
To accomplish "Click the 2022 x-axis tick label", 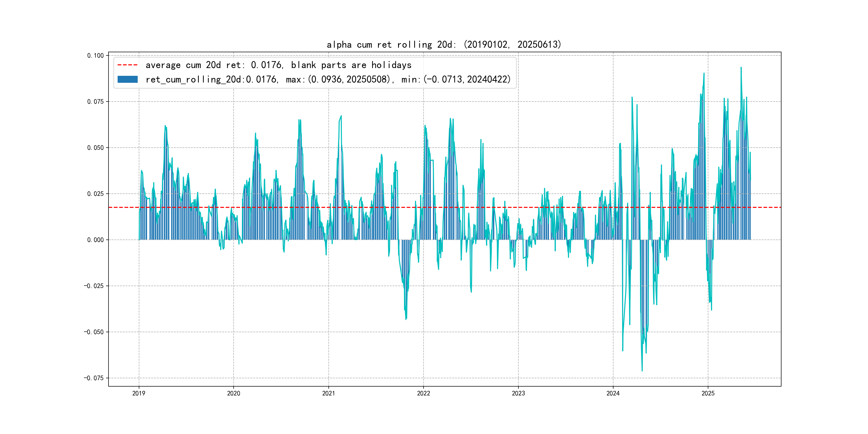I will tap(424, 393).
